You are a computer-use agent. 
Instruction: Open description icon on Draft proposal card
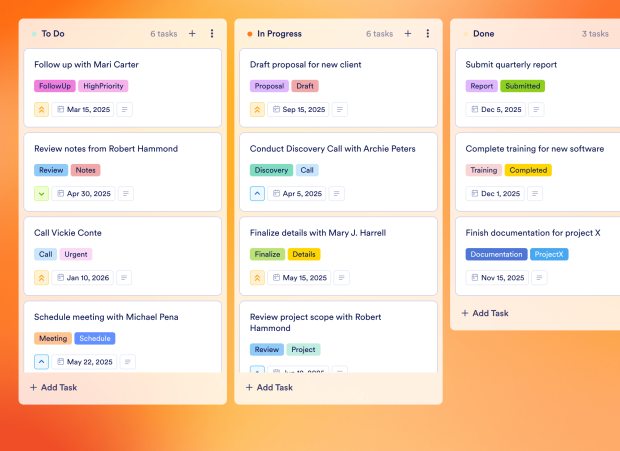pyautogui.click(x=341, y=109)
